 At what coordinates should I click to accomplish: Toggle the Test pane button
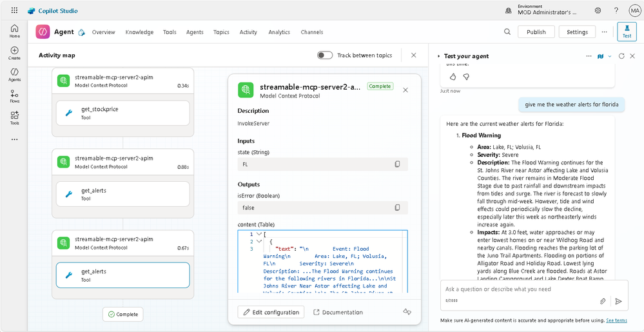click(x=627, y=32)
